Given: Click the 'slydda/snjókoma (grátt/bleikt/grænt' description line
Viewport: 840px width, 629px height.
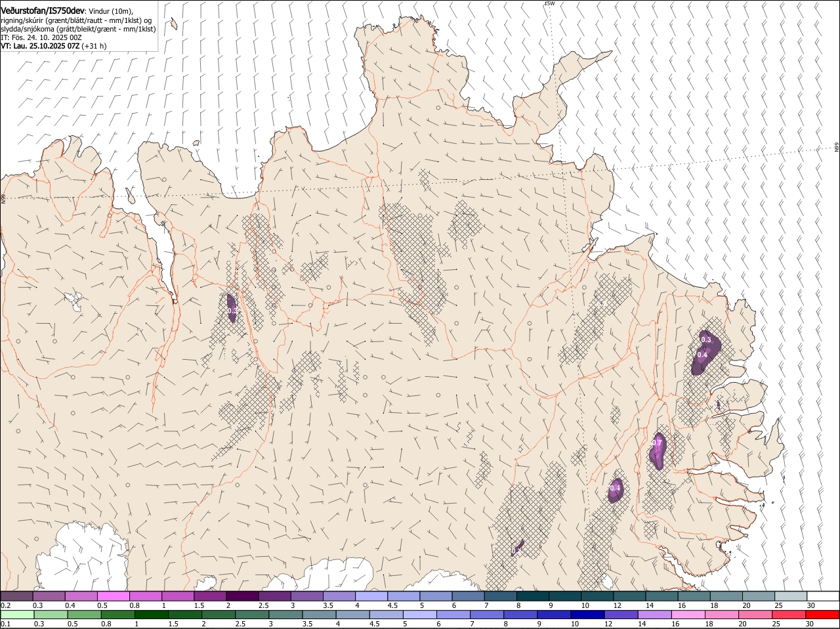Looking at the screenshot, I should tap(78, 29).
